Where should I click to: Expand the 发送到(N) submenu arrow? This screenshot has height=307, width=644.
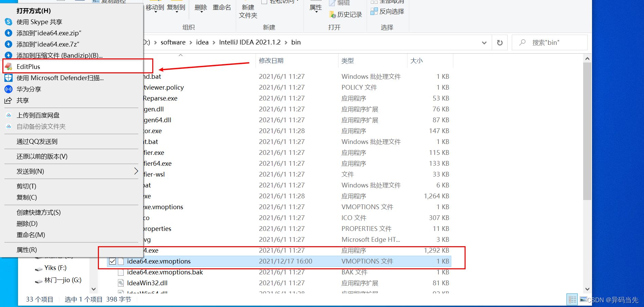pos(136,171)
